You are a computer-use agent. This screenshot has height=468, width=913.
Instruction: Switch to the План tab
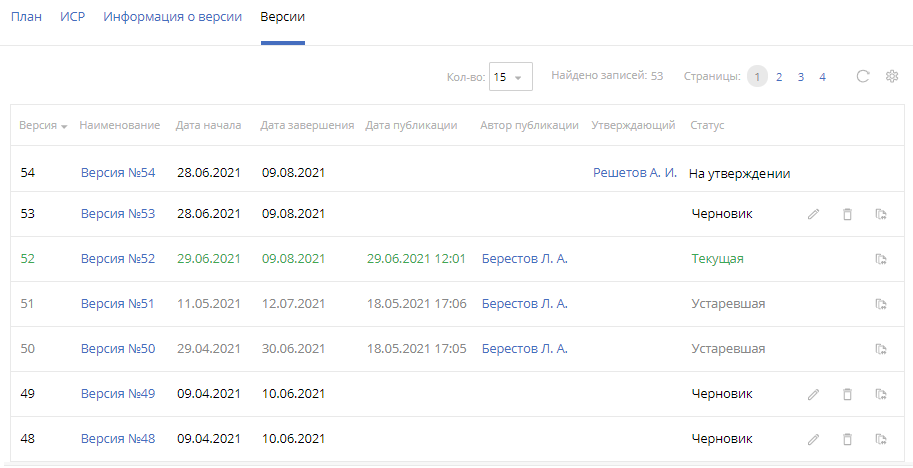[26, 17]
